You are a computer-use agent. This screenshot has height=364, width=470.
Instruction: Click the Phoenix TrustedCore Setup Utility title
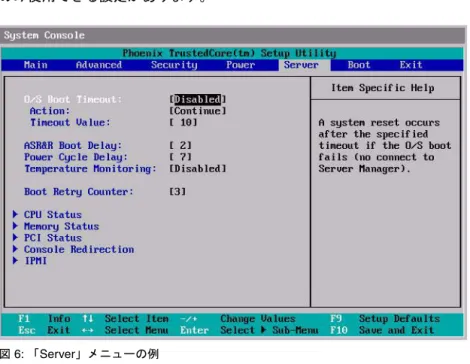229,53
